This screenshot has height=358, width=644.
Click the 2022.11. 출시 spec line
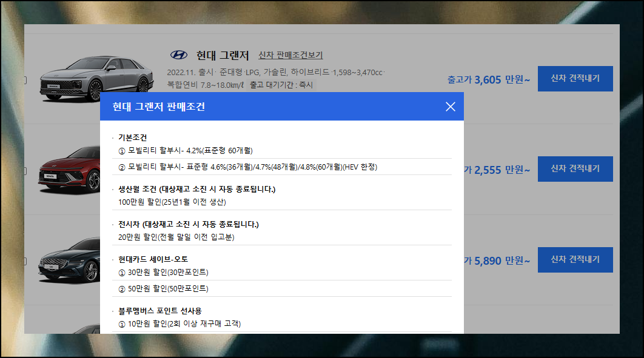(x=275, y=72)
